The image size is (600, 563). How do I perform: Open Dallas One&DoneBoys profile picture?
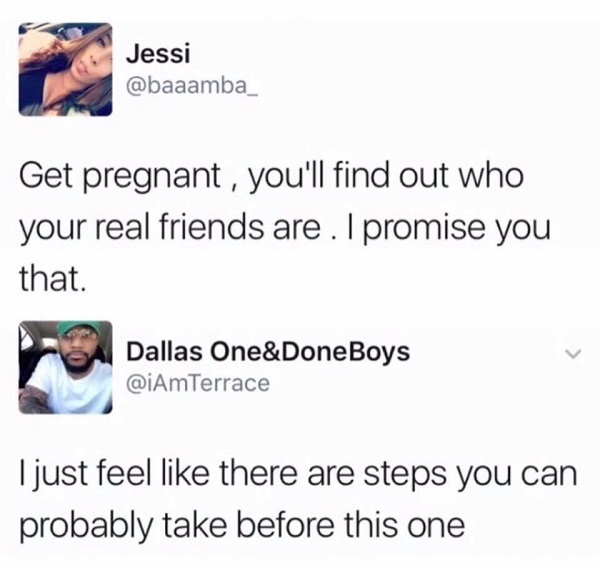(65, 367)
